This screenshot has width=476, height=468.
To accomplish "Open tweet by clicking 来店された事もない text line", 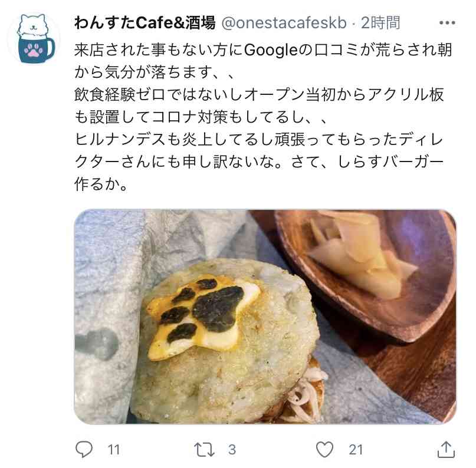I will click(263, 50).
